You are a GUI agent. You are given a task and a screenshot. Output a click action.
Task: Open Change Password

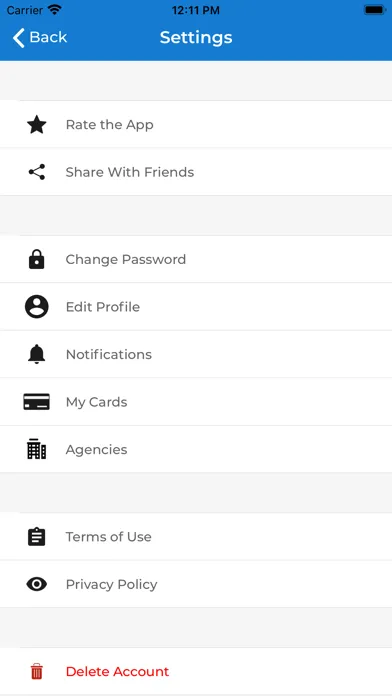click(196, 259)
